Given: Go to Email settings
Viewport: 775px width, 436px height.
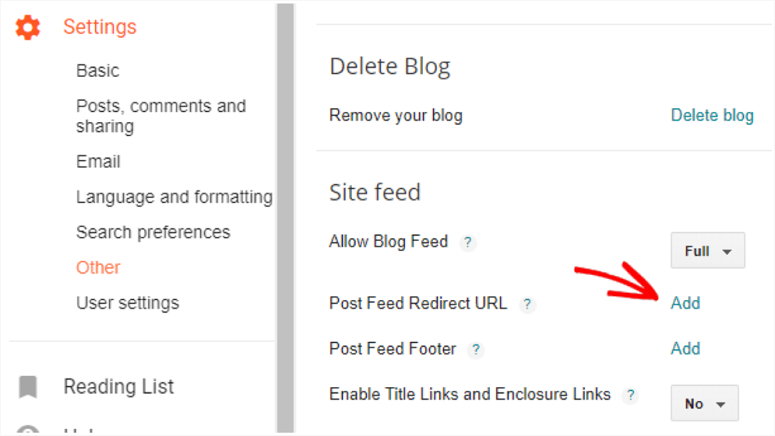Looking at the screenshot, I should point(98,162).
